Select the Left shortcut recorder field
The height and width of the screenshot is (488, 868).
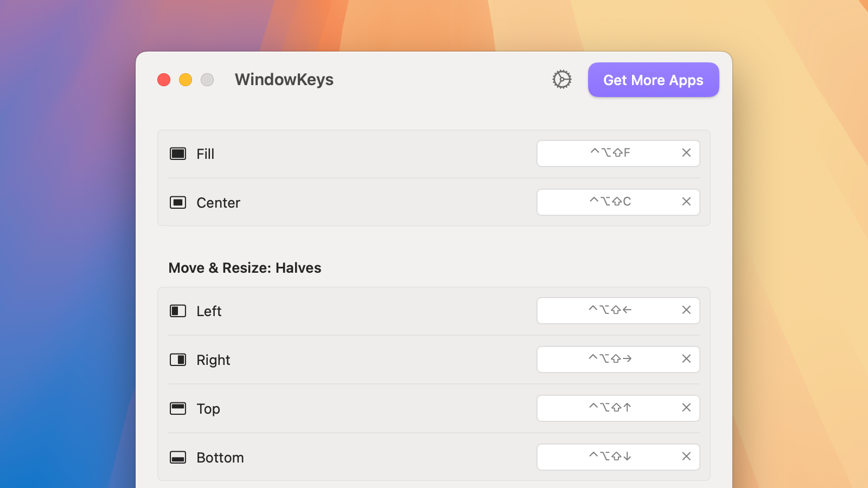(618, 311)
